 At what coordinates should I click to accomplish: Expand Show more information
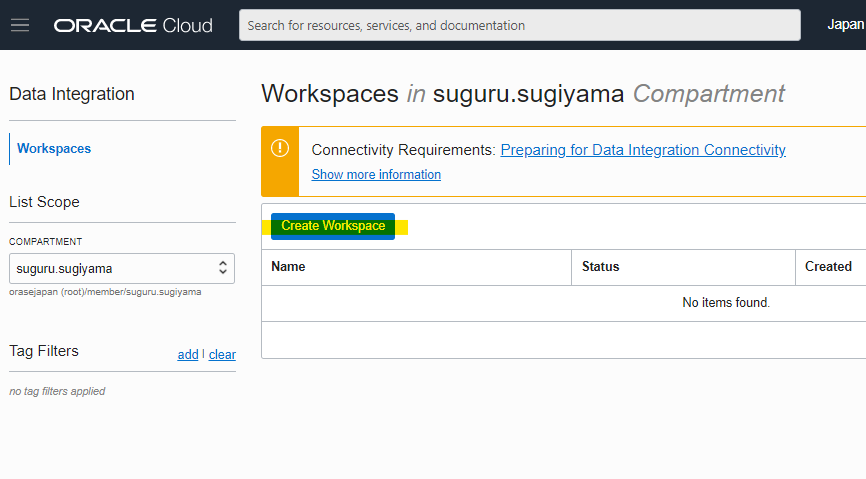[x=376, y=175]
